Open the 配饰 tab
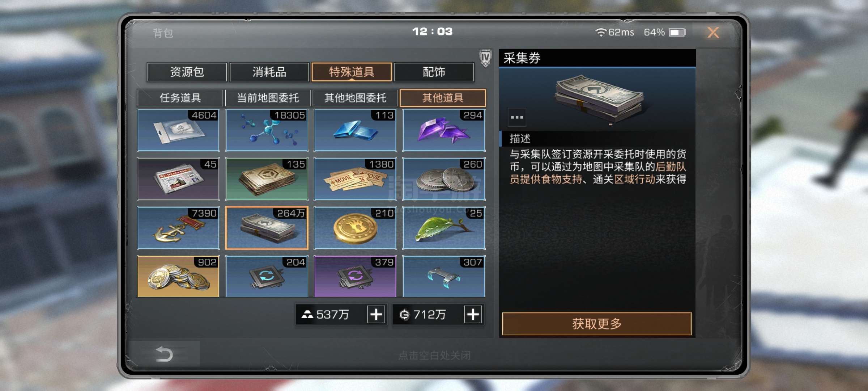This screenshot has width=868, height=391. pyautogui.click(x=434, y=72)
